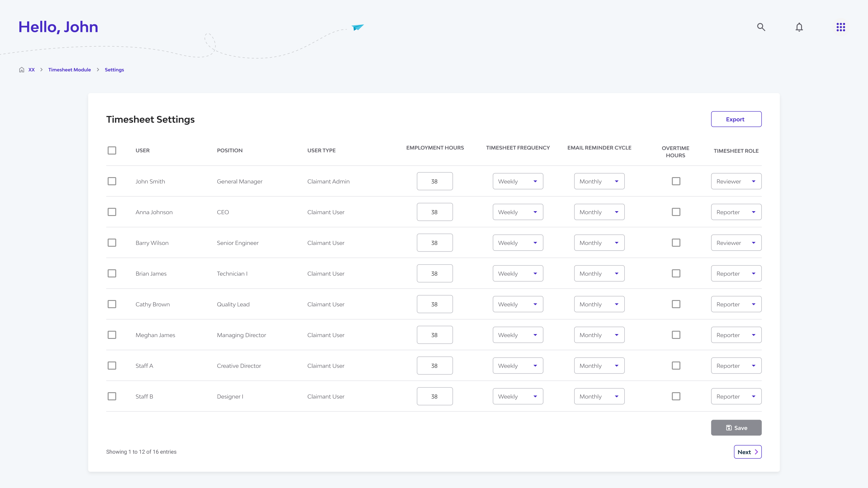Click the USER column header
This screenshot has height=488, width=868.
tap(143, 151)
